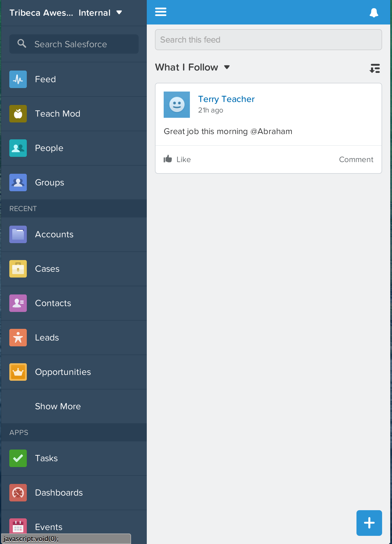The height and width of the screenshot is (544, 392).
Task: Click the People icon in sidebar
Action: [18, 148]
